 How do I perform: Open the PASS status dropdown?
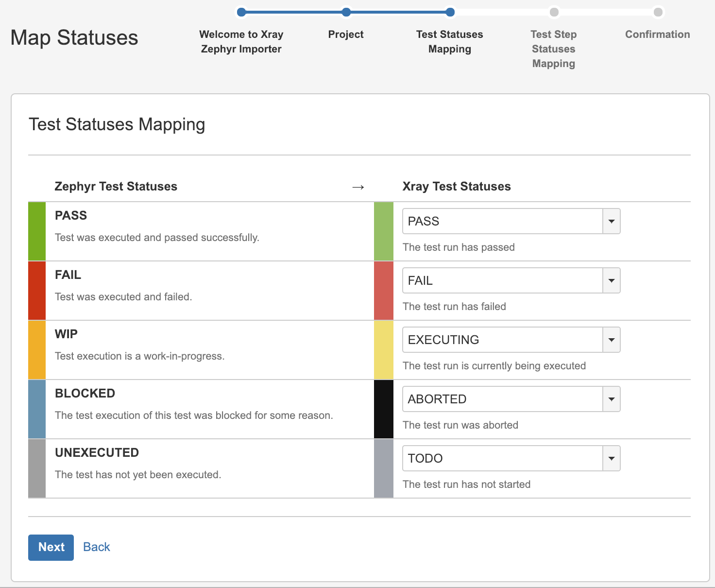pyautogui.click(x=511, y=221)
